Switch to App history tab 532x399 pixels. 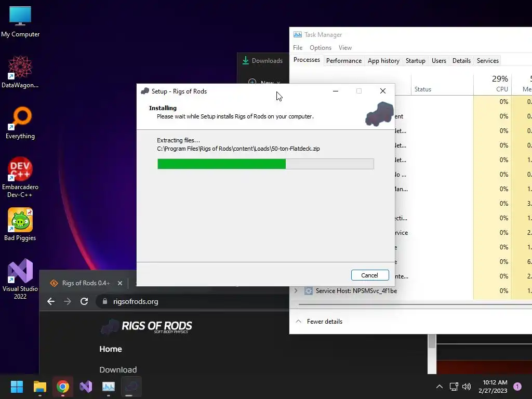click(383, 61)
